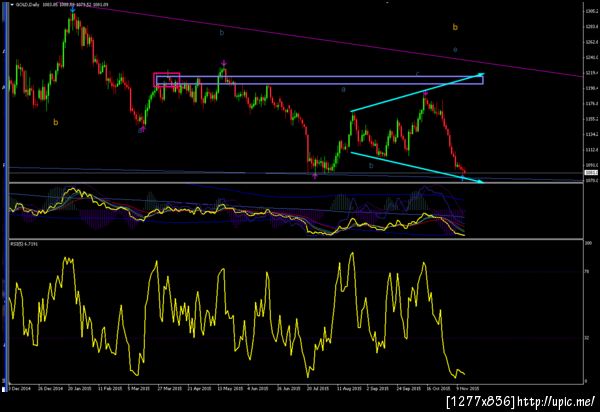This screenshot has width=600, height=412.
Task: Select the pink rectangle over March candles
Action: pyautogui.click(x=167, y=80)
